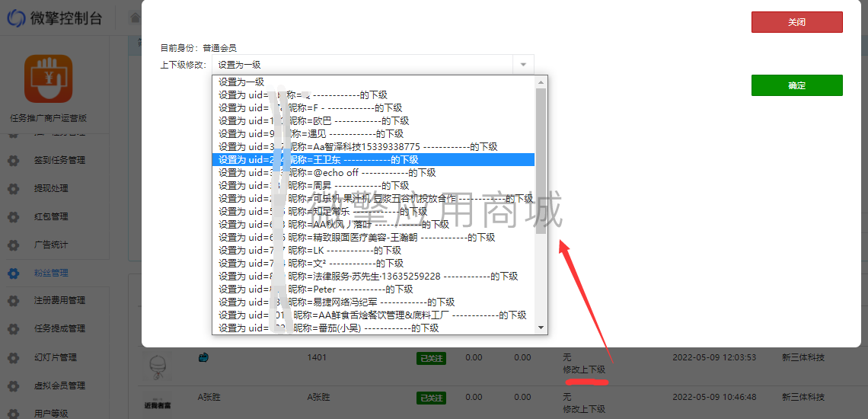Screen dimensions: 868x419
Task: Click gear icon beside 注册费用管理
Action: (x=13, y=301)
